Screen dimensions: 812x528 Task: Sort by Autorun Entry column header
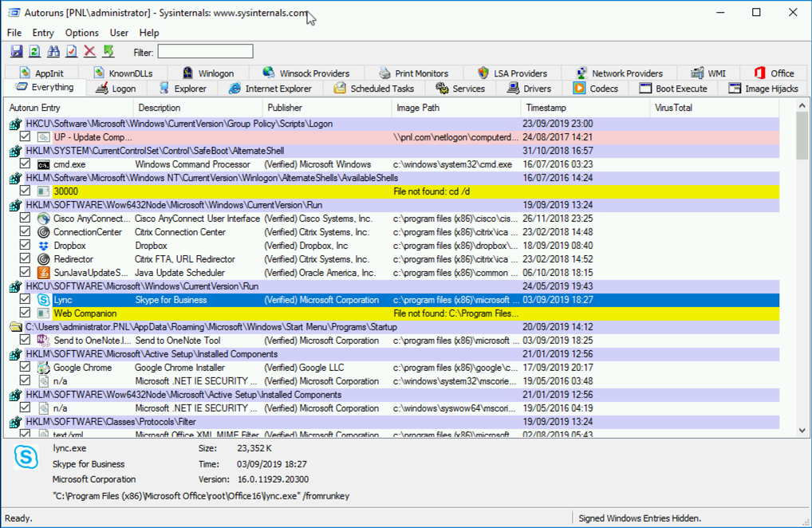(x=69, y=108)
